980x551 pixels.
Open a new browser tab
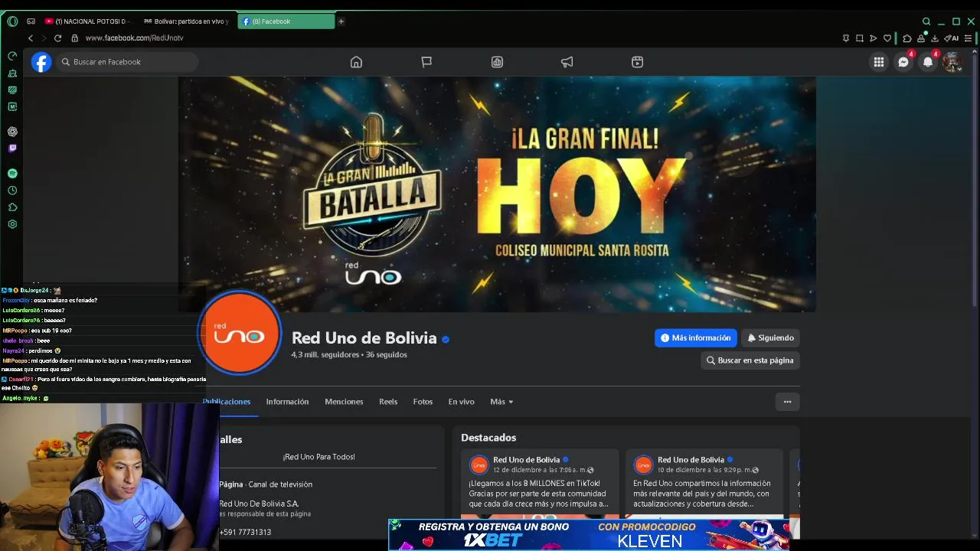click(x=341, y=21)
